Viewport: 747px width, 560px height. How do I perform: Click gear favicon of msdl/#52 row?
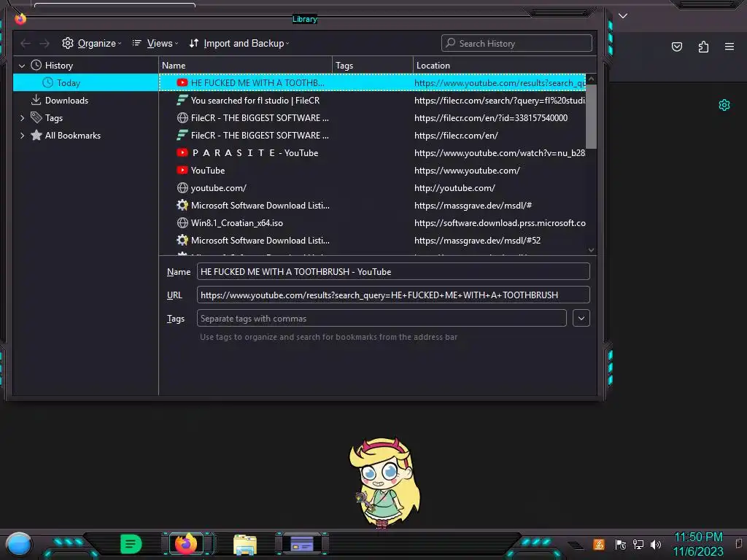click(x=182, y=241)
